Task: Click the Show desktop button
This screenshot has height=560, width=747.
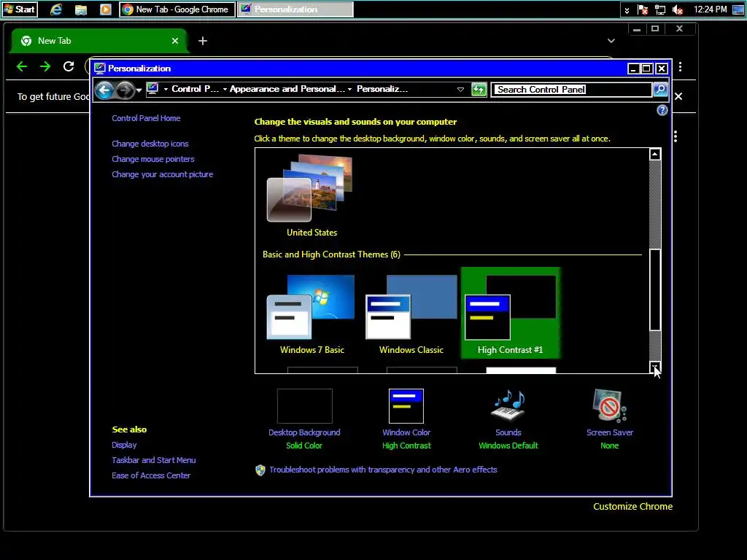Action: [738, 9]
